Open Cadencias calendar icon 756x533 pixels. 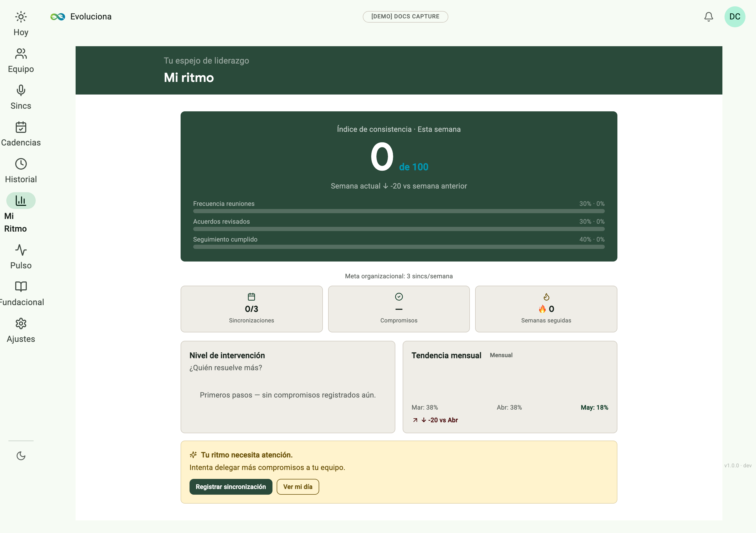(x=21, y=127)
